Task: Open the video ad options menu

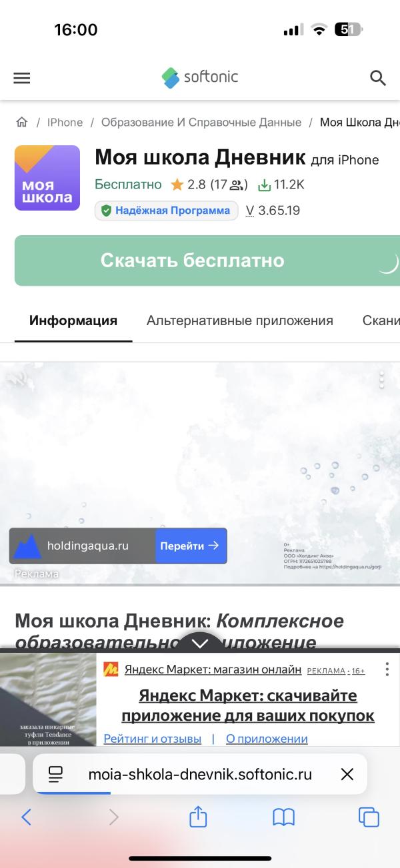Action: (381, 380)
